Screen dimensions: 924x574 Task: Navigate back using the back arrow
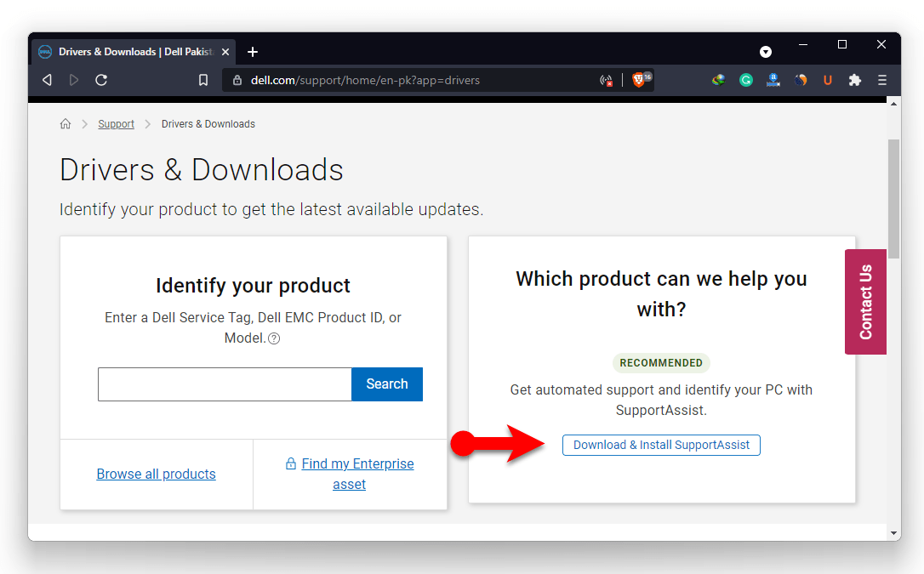46,80
